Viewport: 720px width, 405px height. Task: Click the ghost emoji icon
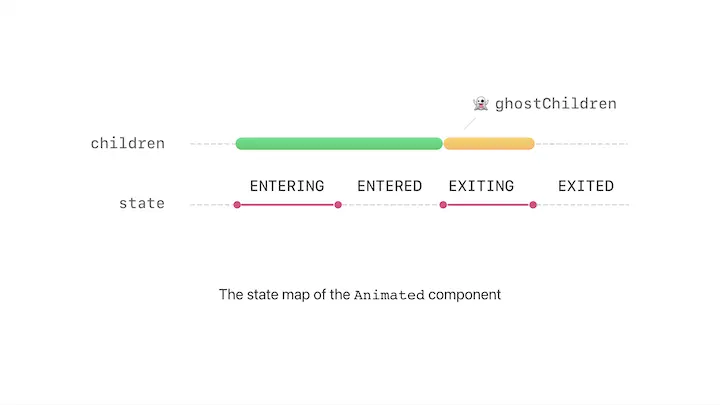pos(481,103)
